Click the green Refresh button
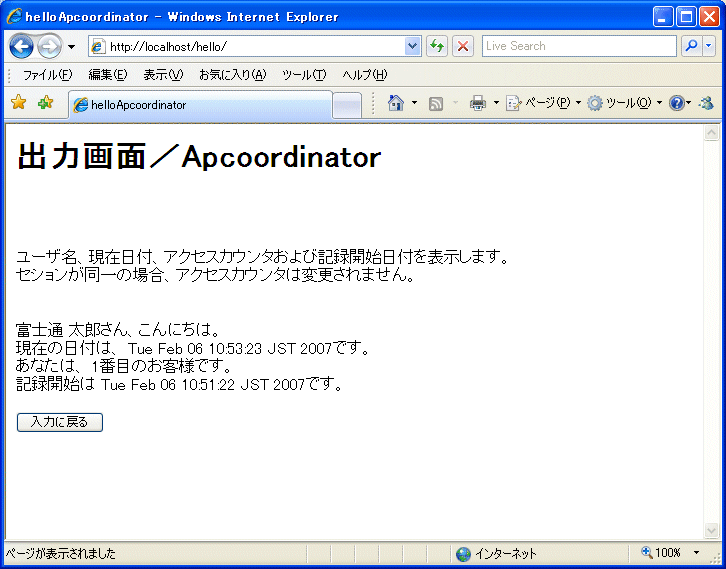 coord(437,46)
